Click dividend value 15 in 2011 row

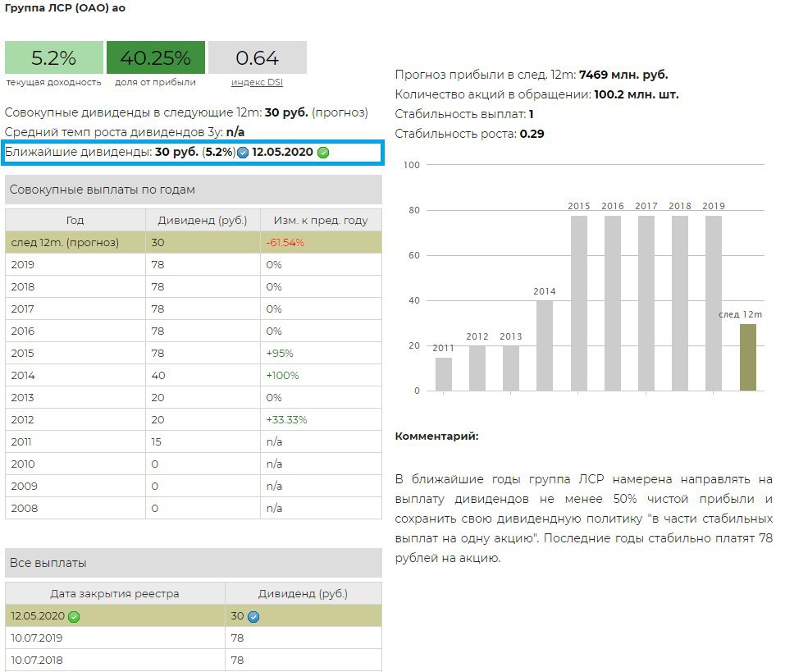tap(156, 441)
